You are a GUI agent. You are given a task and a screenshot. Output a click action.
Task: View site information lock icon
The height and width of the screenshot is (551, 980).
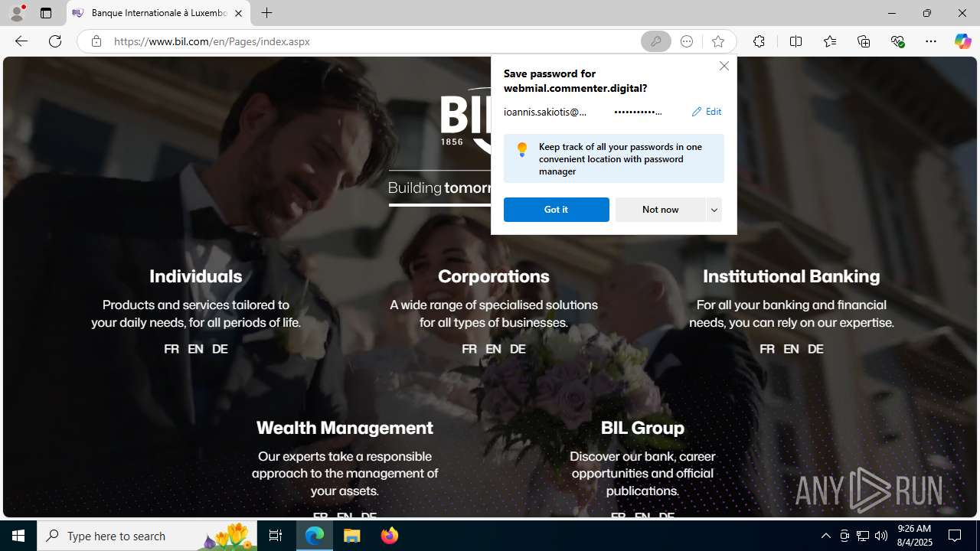pos(96,41)
